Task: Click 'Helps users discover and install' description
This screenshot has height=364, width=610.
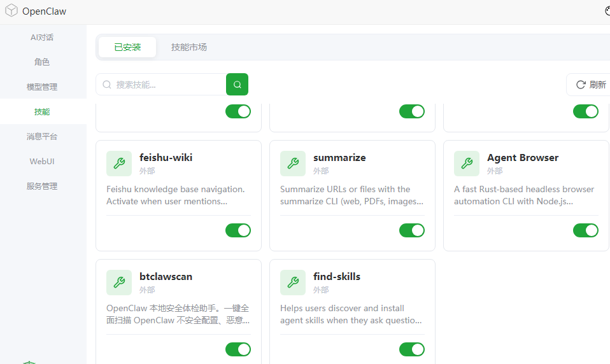Action: coord(351,314)
